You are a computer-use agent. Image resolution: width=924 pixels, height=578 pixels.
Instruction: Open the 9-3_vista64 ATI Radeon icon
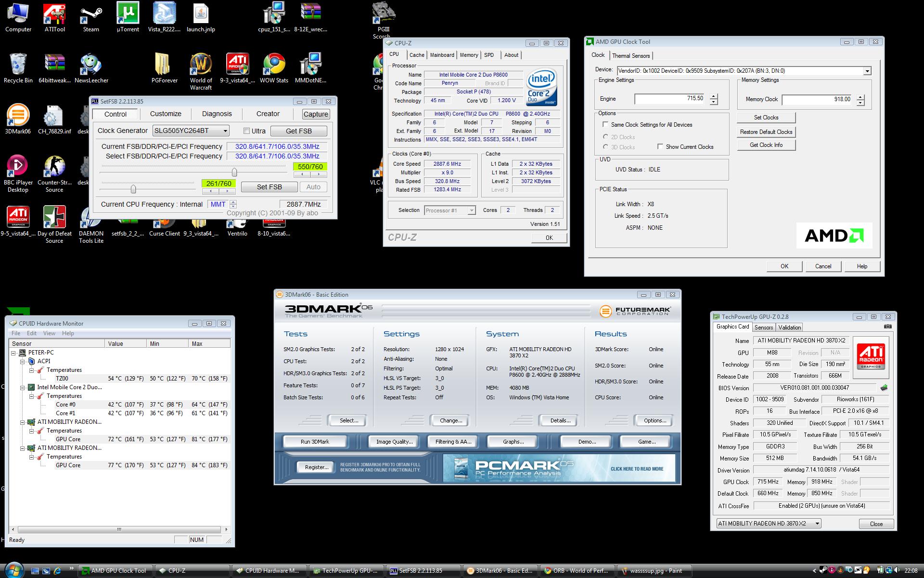237,68
